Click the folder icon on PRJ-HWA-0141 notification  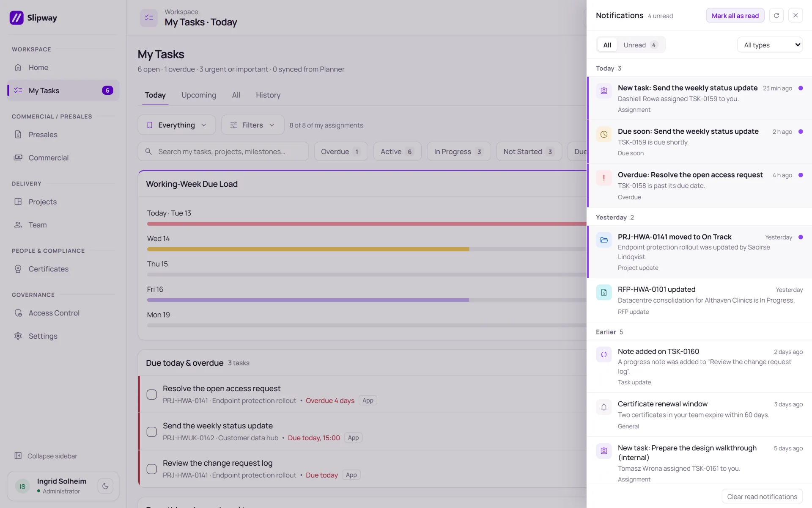coord(604,240)
